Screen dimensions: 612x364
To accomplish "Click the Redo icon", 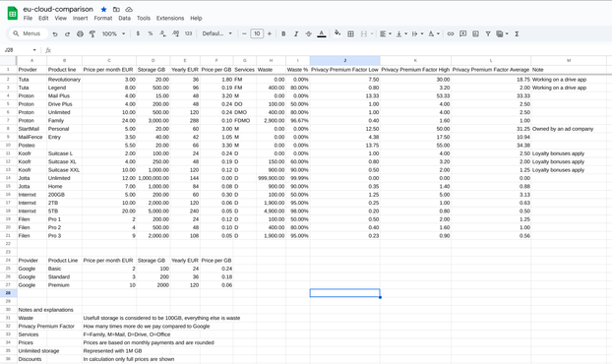I will [x=67, y=34].
